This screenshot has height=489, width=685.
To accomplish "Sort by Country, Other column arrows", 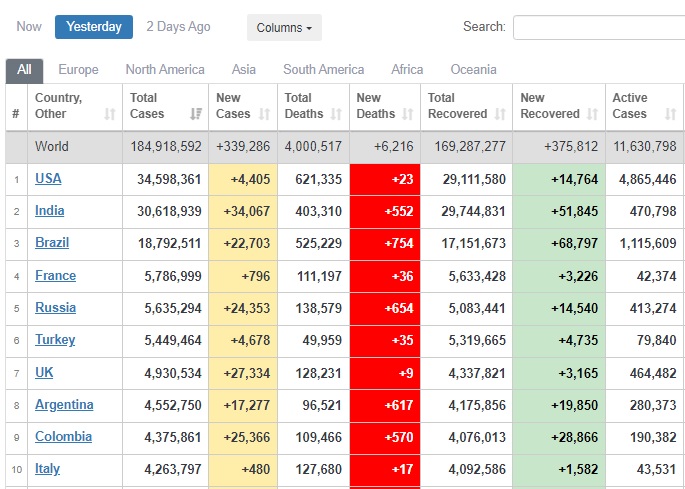I will 110,114.
